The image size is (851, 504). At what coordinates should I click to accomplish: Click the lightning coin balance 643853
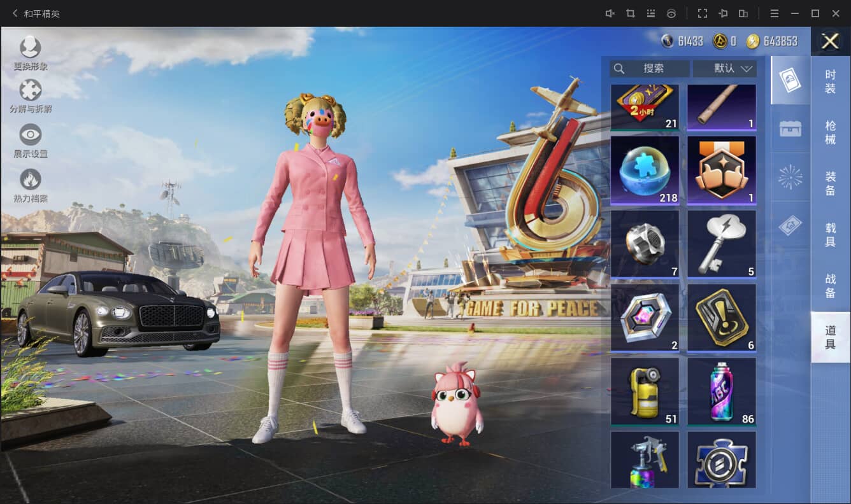point(771,41)
